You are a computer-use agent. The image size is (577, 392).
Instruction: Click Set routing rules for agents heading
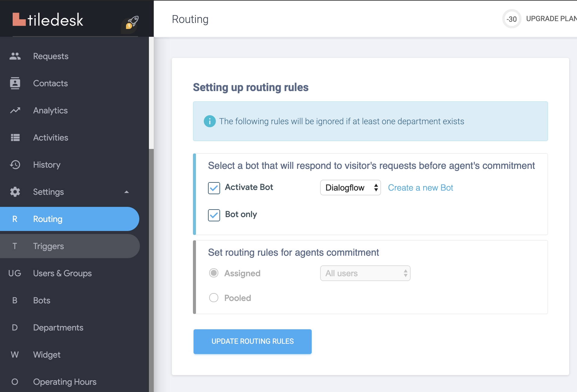click(x=293, y=252)
